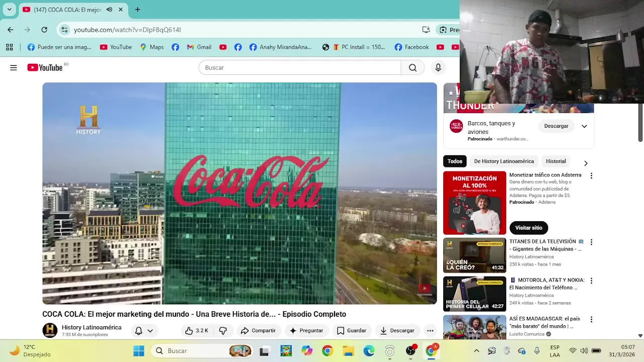Open the apps grid in bookmarks bar

point(9,47)
